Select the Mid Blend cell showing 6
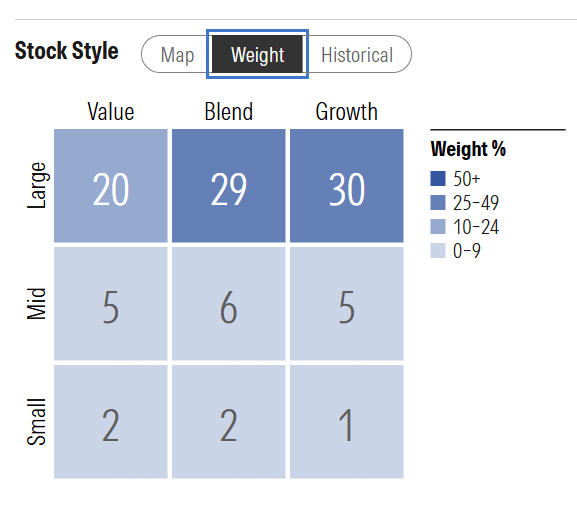This screenshot has width=577, height=513. (229, 304)
